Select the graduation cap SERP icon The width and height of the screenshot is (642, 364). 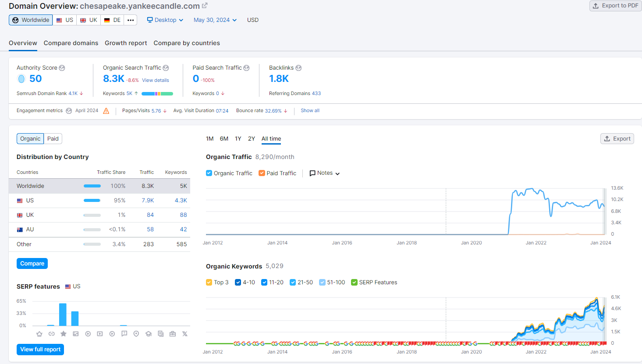149,334
